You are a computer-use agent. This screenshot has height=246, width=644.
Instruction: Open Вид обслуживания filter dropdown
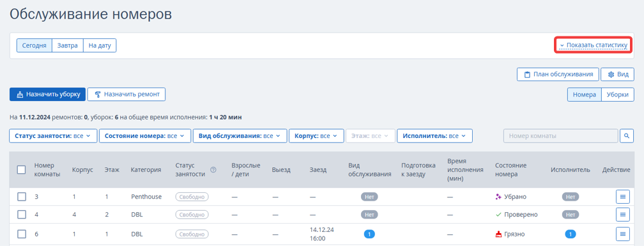[x=240, y=136]
